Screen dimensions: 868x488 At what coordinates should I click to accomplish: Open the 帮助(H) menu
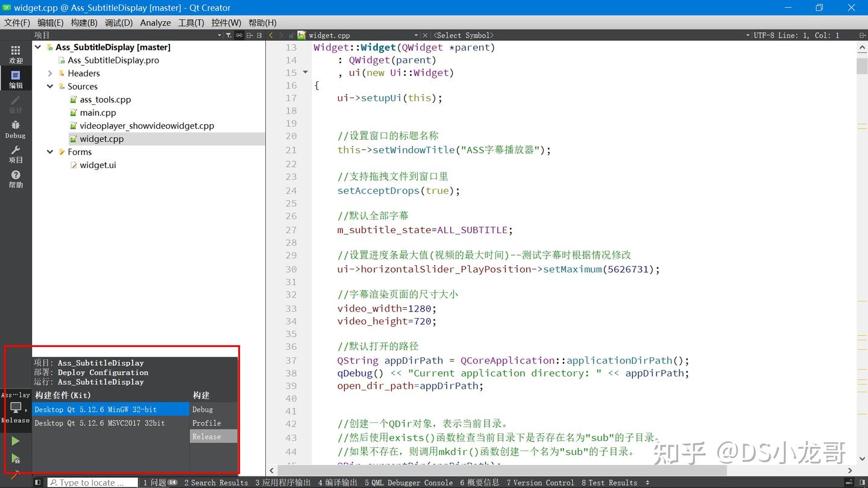[262, 22]
